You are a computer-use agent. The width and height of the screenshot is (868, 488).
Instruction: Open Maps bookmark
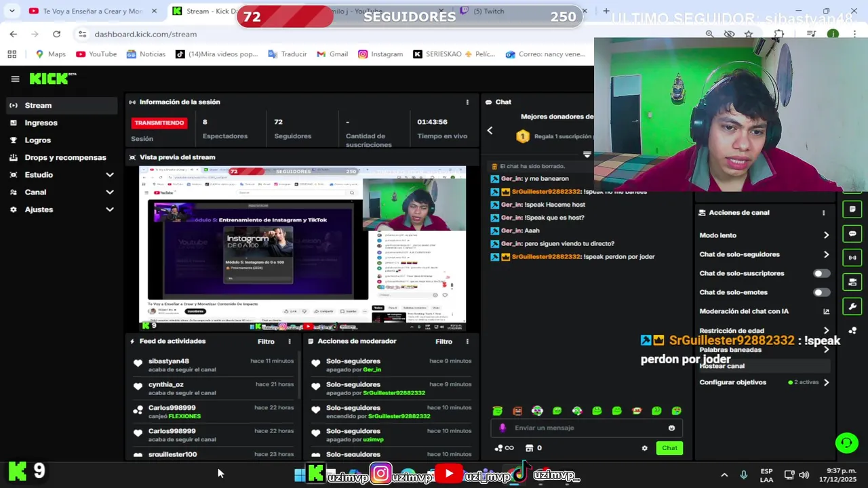click(x=51, y=54)
